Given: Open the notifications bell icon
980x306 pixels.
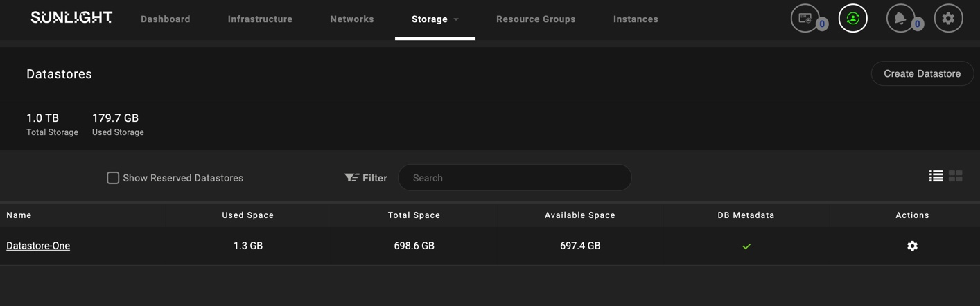Looking at the screenshot, I should [900, 19].
